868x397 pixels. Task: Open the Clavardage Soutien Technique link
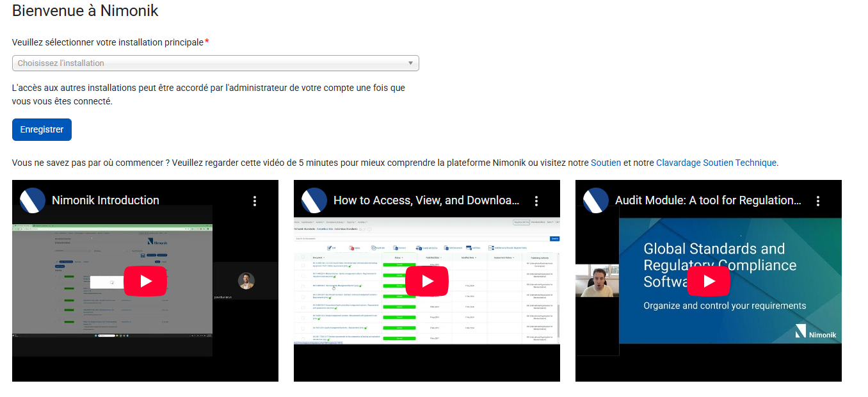[x=716, y=163]
